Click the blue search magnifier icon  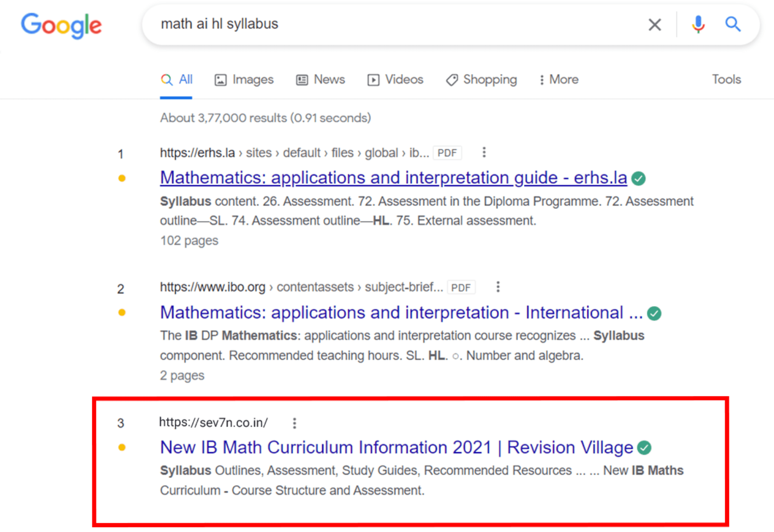(732, 24)
